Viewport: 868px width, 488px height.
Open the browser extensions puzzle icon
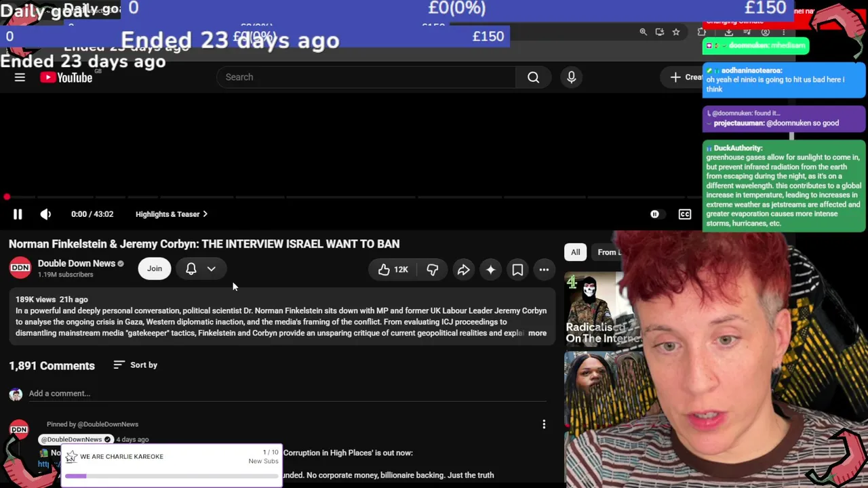point(702,32)
